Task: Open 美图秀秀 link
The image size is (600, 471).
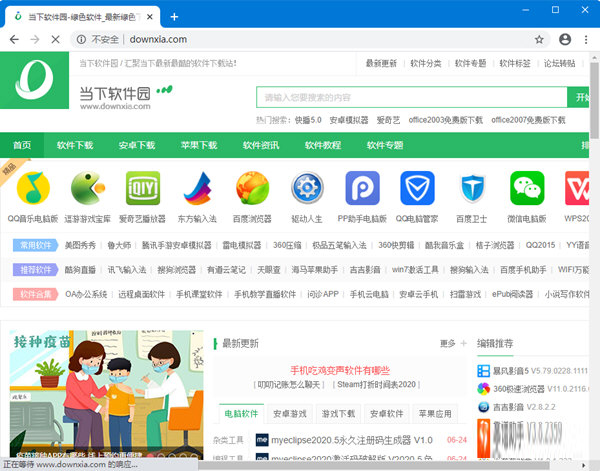Action: point(80,245)
